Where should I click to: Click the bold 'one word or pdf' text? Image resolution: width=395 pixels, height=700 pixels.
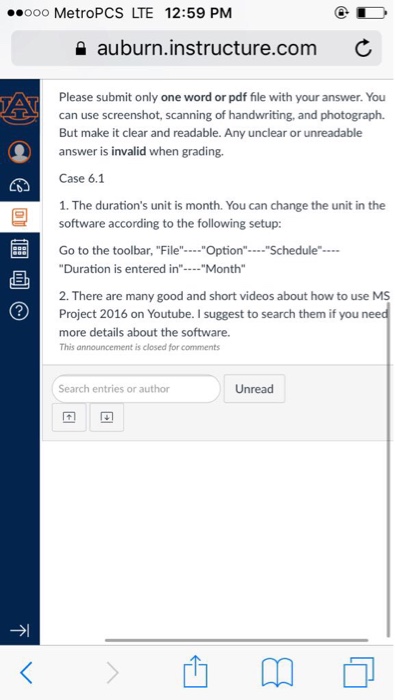pyautogui.click(x=204, y=97)
